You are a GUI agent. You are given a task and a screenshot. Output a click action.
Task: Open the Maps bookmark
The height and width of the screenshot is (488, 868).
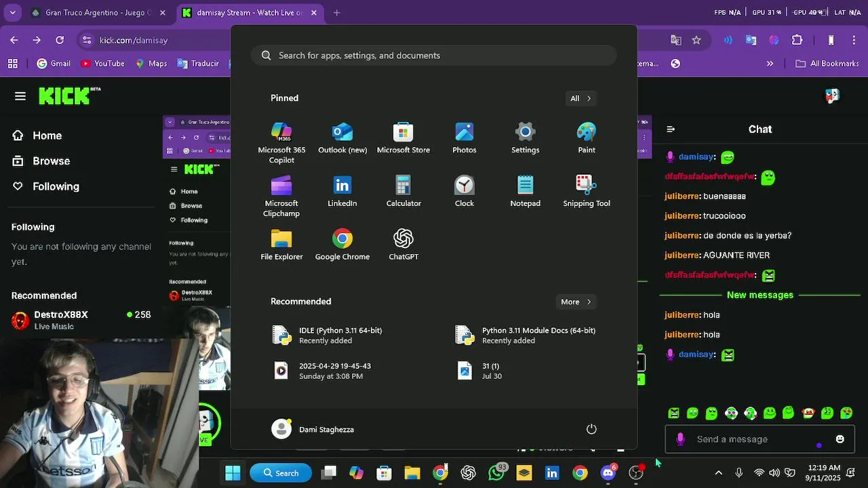(x=151, y=64)
